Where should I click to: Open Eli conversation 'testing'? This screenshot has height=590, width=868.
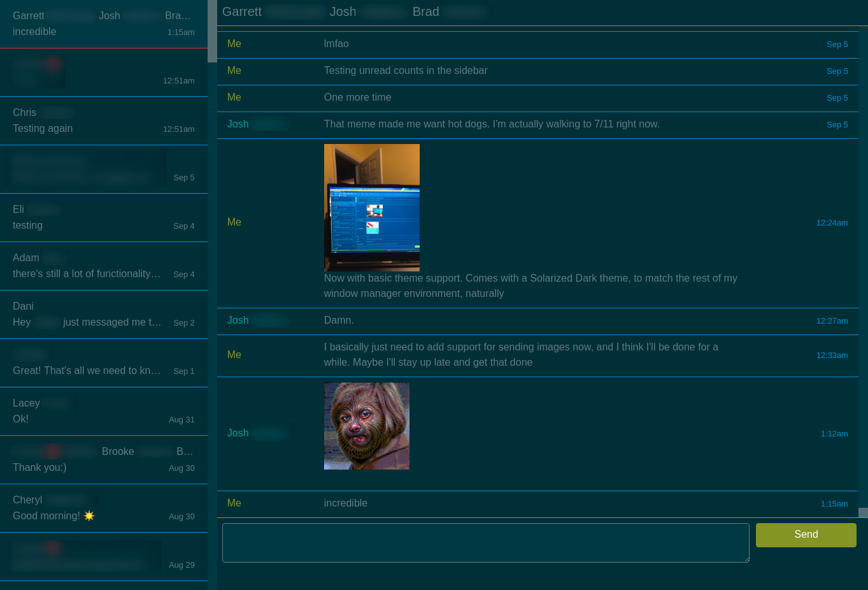pos(104,218)
